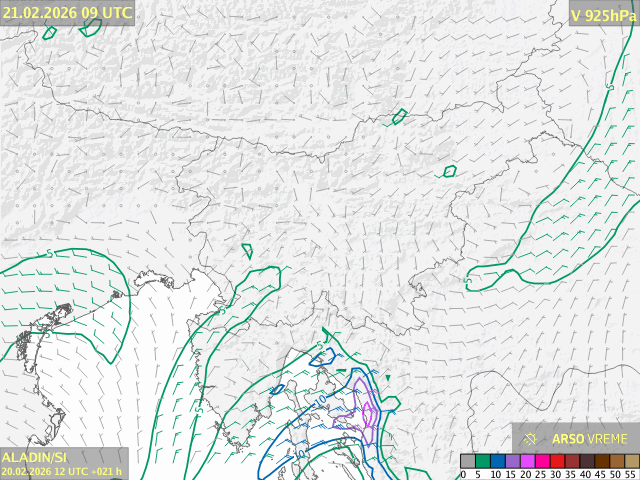Pick the purple 15 legend swatch
Viewport: 640px width, 480px height.
pyautogui.click(x=512, y=461)
